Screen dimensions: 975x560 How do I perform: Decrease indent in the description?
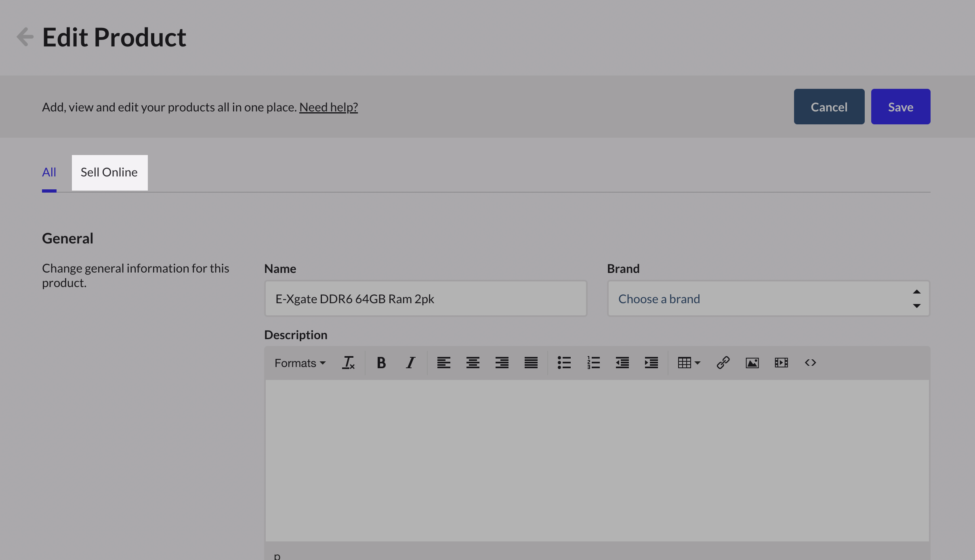pyautogui.click(x=622, y=363)
